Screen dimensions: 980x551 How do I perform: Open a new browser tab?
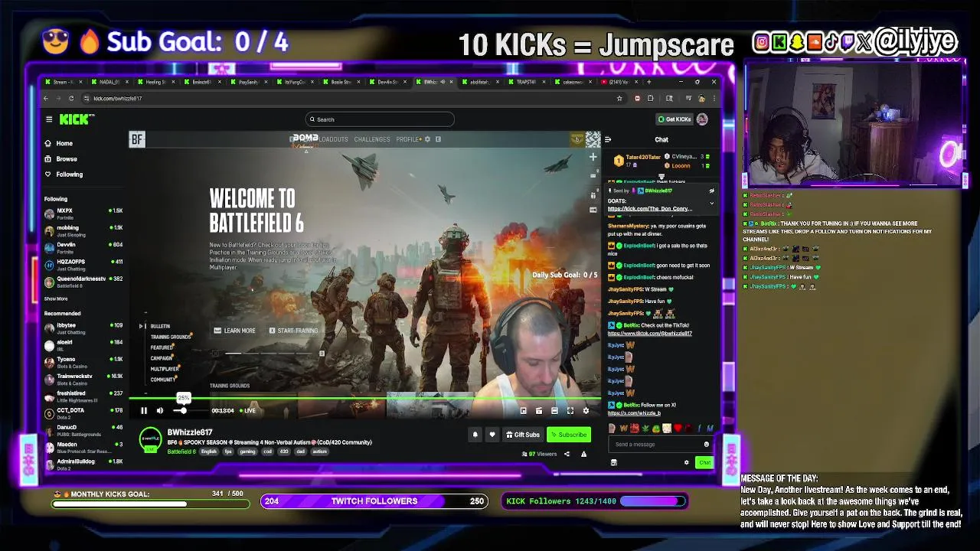(649, 82)
